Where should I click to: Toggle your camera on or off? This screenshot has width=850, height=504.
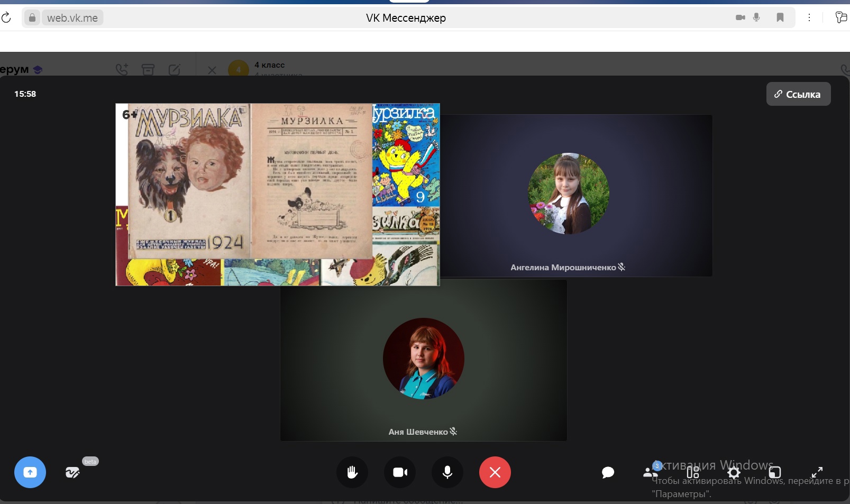point(400,472)
